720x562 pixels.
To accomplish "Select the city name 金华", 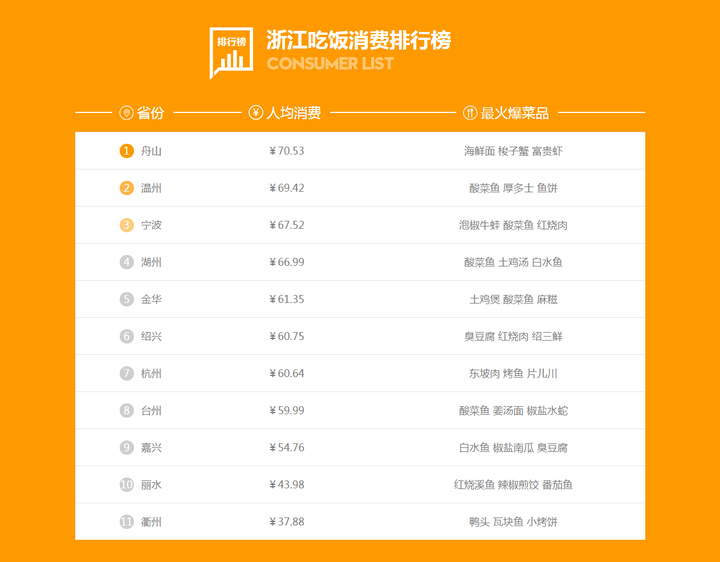I will 151,299.
